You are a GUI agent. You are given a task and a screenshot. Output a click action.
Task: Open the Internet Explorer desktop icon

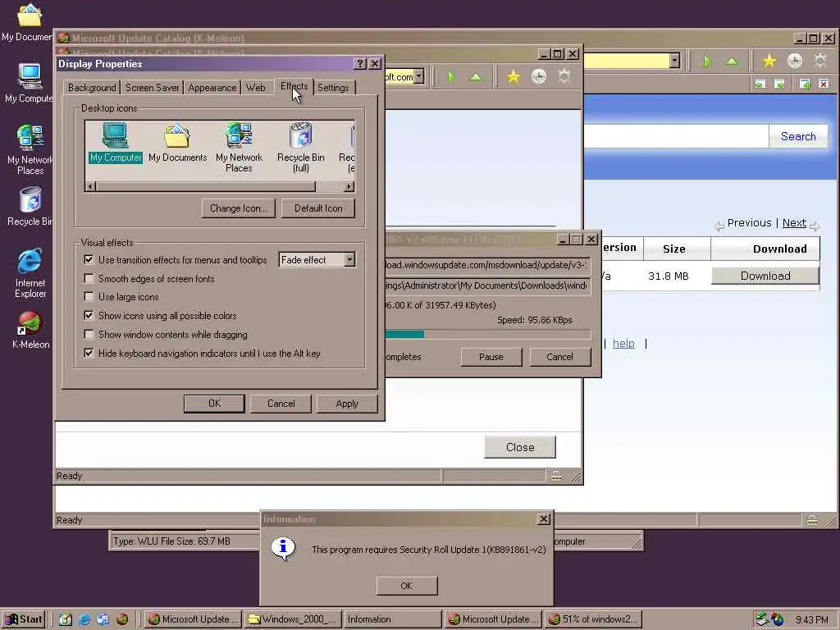point(30,272)
